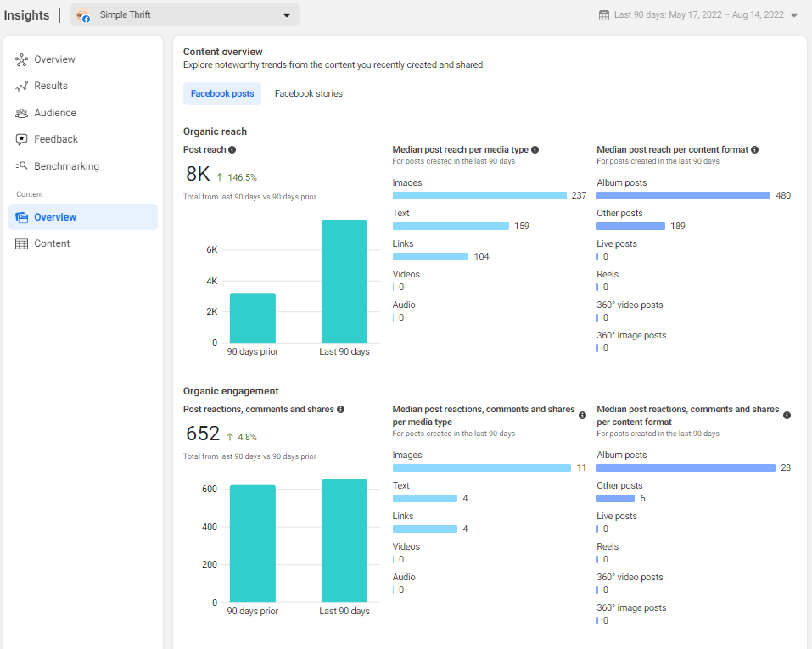This screenshot has width=812, height=649.
Task: Click the 90 days prior post reach bar
Action: tap(253, 318)
